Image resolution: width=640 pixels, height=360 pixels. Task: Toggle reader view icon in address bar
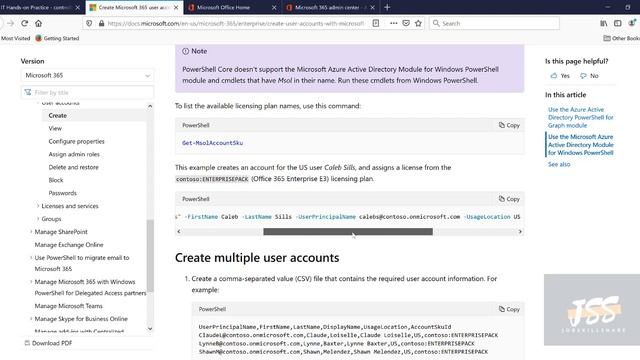[376, 23]
